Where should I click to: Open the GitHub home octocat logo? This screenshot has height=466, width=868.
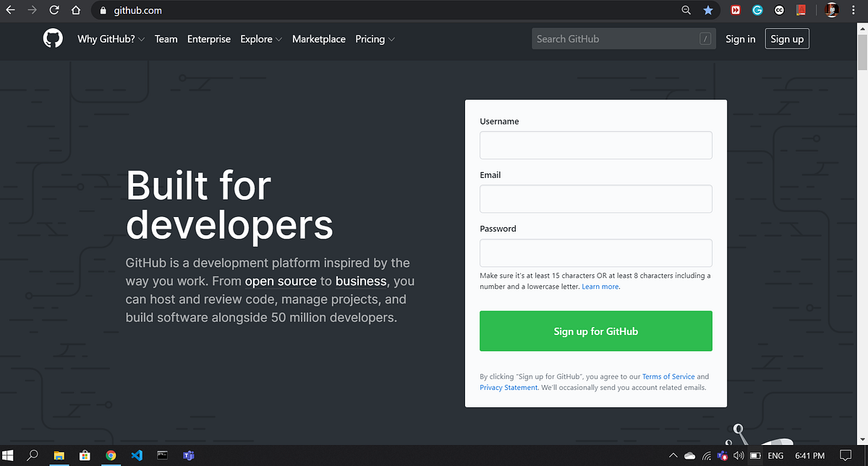53,38
